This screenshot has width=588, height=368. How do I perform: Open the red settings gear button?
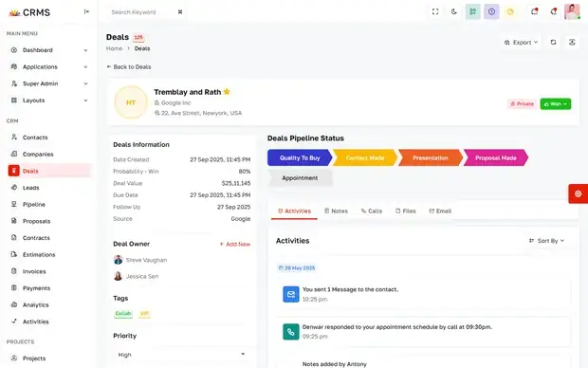(578, 193)
